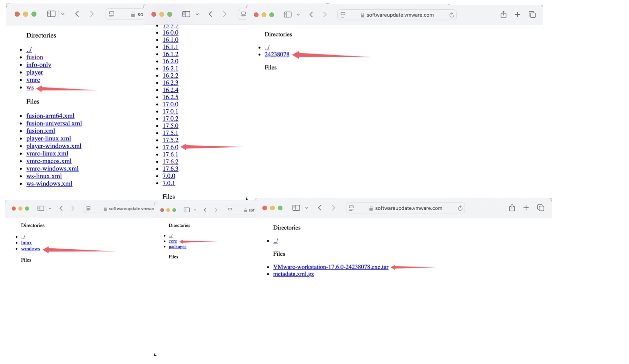Open the player directory link
This screenshot has height=364, width=629.
tap(35, 72)
